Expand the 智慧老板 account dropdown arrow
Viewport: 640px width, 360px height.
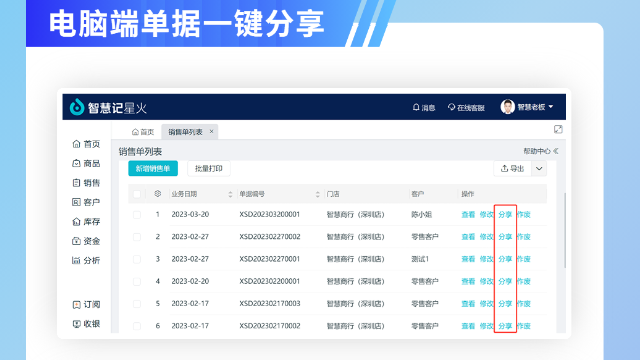click(x=551, y=107)
